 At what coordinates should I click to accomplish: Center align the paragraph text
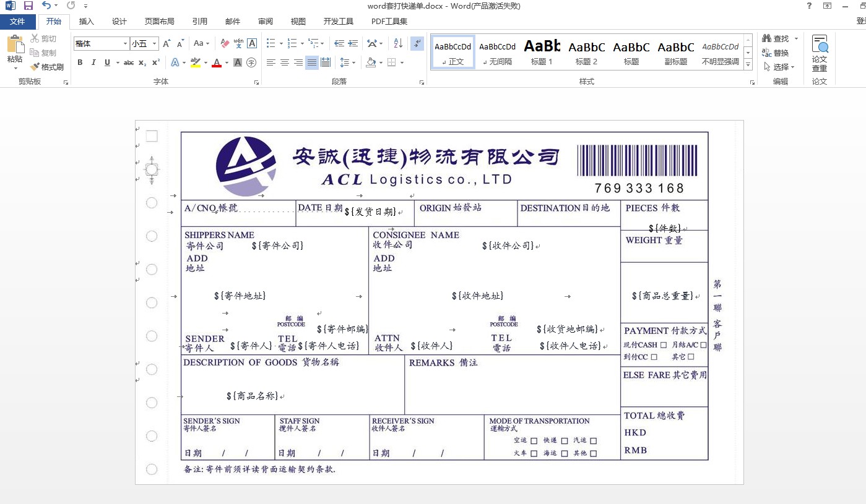[x=285, y=62]
